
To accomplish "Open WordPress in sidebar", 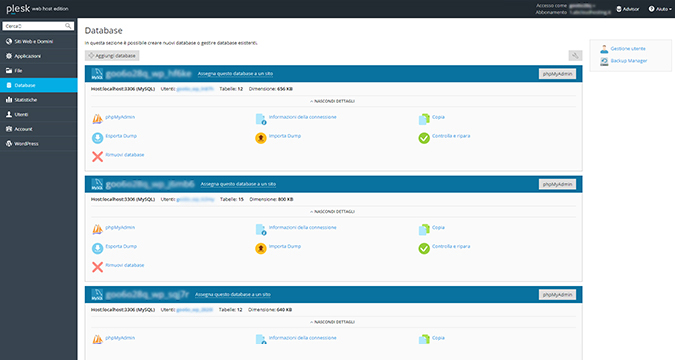I will coord(39,144).
